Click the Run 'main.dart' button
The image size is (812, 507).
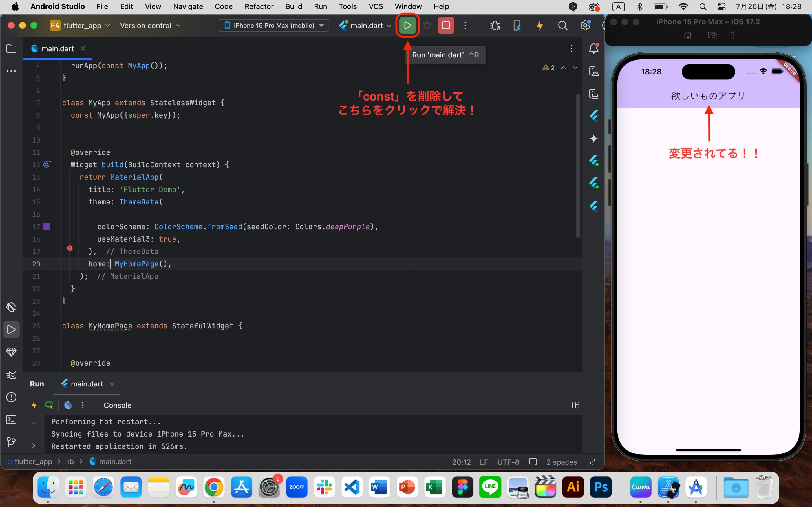pos(407,26)
